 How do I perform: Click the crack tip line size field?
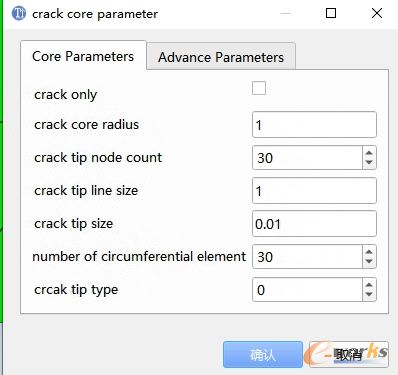[x=314, y=191]
